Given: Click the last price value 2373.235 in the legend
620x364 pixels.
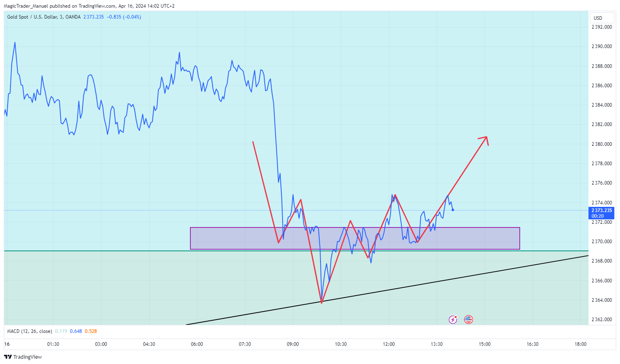Looking at the screenshot, I should coord(93,17).
